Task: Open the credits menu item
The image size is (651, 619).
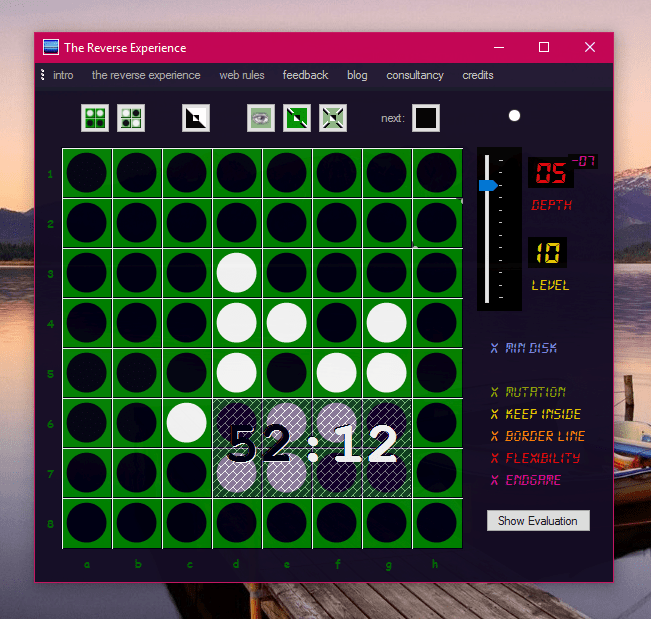Action: pos(478,75)
